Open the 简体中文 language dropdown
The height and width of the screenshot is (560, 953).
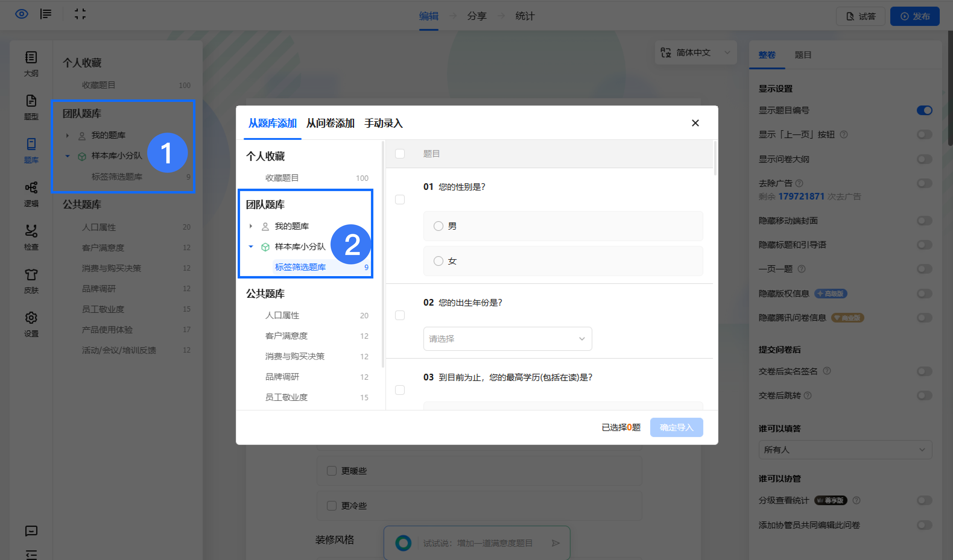click(695, 52)
